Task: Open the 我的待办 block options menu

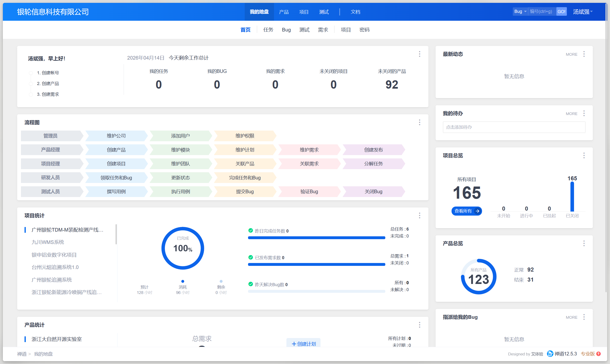Action: point(584,113)
